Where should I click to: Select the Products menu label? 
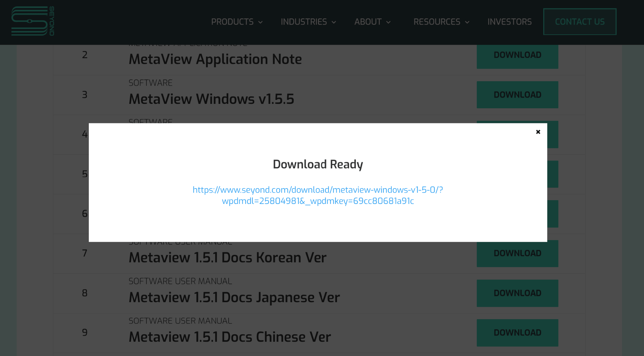point(232,22)
